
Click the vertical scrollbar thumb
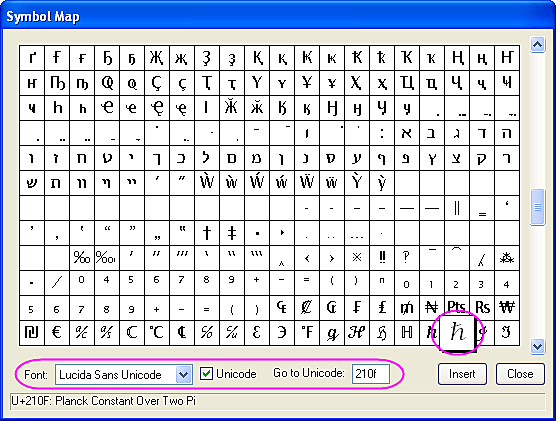[x=538, y=207]
